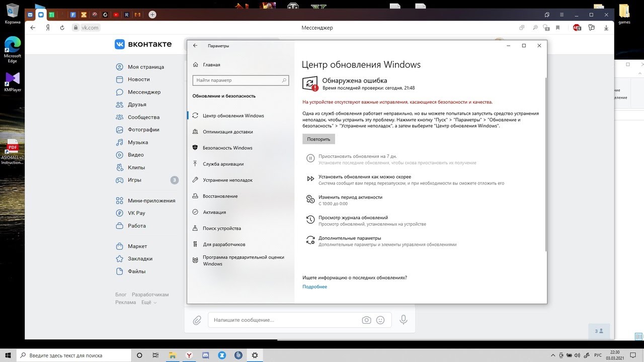644x362 pixels.
Task: Click the Повторить retry button
Action: point(318,139)
